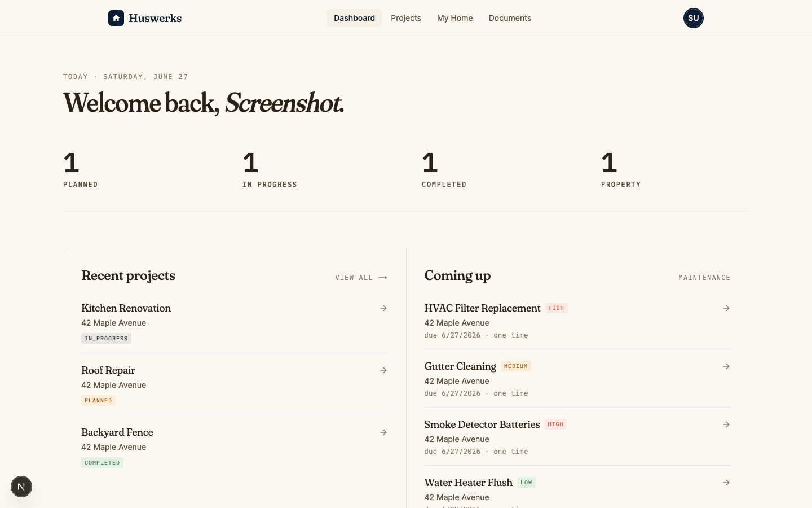The image size is (812, 508).
Task: Click the View All projects link
Action: coord(361,278)
